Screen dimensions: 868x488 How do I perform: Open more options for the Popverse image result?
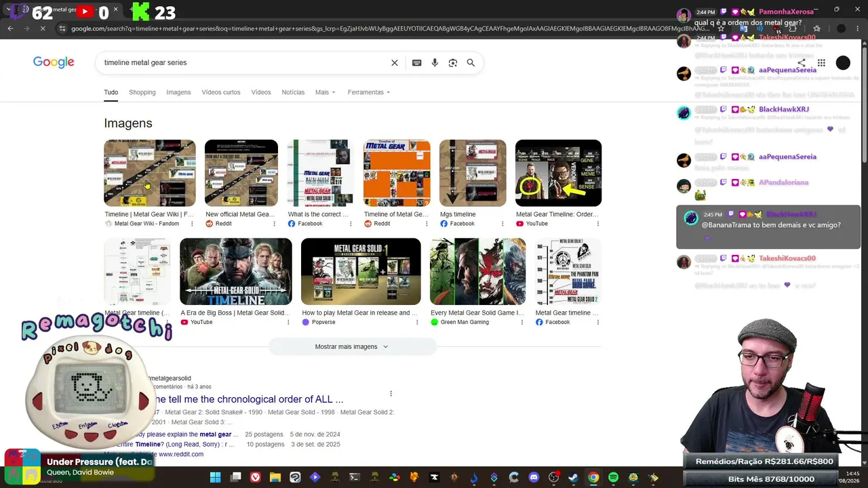click(417, 322)
